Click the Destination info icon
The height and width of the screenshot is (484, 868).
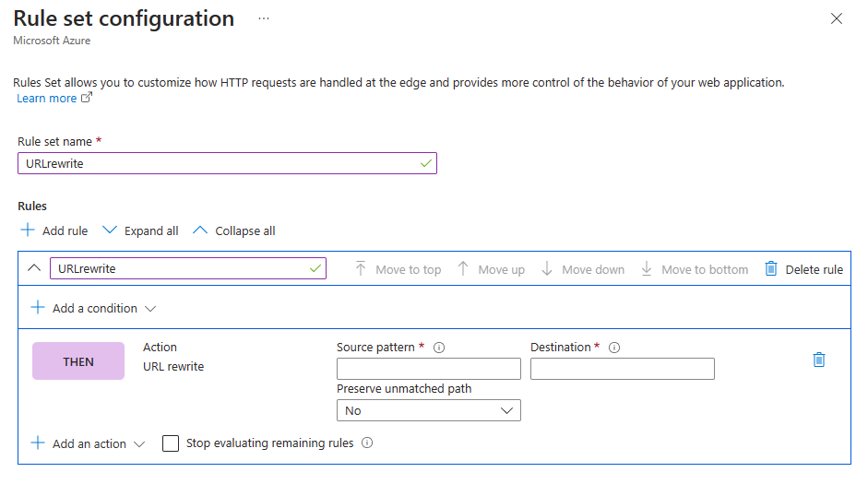pos(614,348)
